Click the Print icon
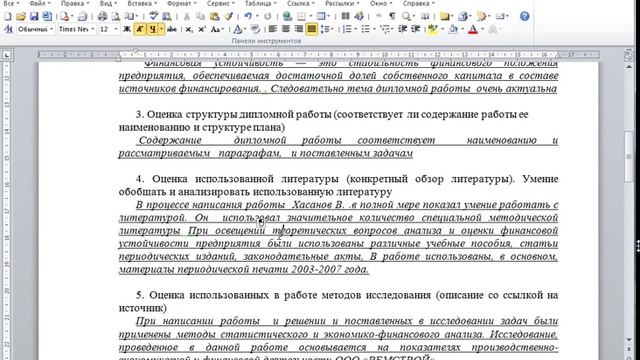Image resolution: width=640 pixels, height=360 pixels. click(x=102, y=16)
